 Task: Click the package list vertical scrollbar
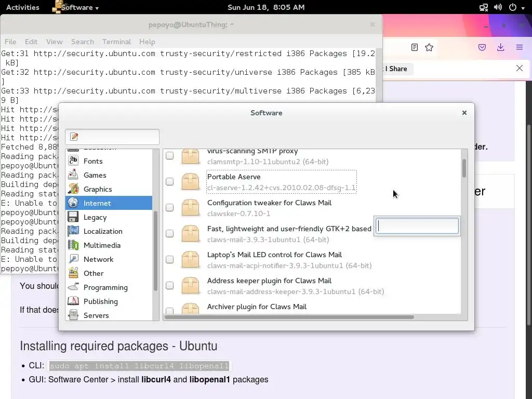pyautogui.click(x=464, y=168)
